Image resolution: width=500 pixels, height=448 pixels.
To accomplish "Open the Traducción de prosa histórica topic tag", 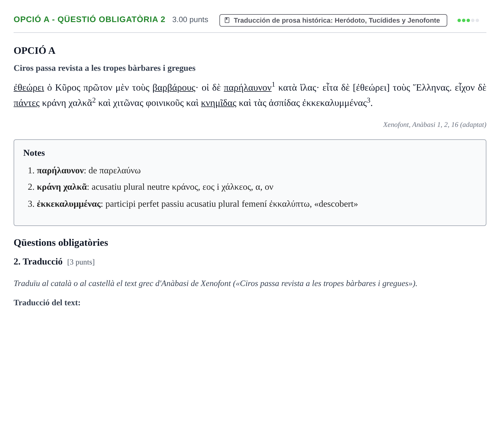I will coord(333,20).
